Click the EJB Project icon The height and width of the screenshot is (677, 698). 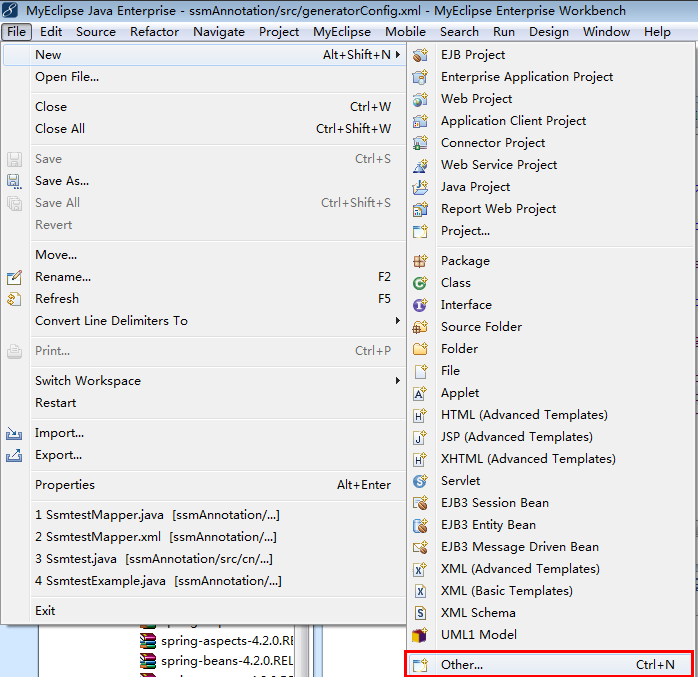point(420,55)
